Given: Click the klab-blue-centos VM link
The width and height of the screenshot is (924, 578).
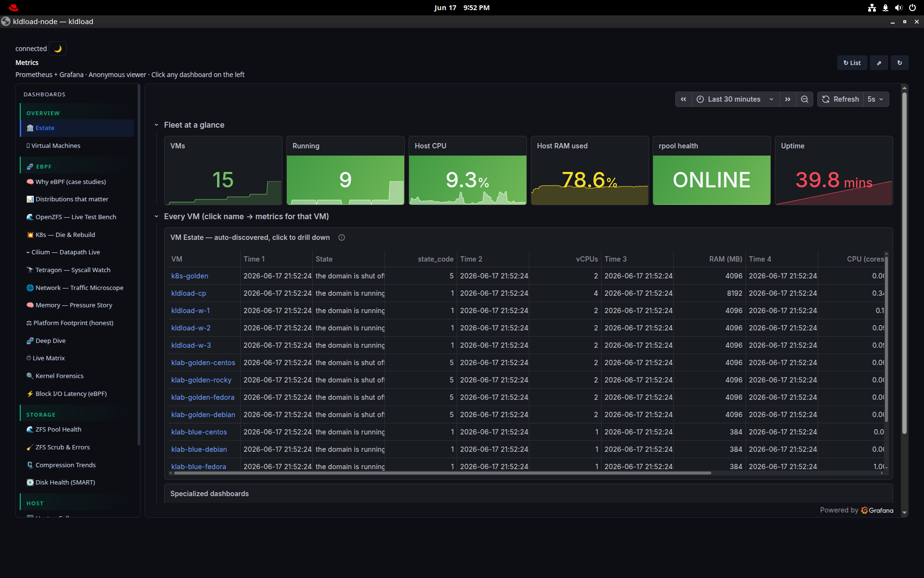Looking at the screenshot, I should pyautogui.click(x=199, y=432).
